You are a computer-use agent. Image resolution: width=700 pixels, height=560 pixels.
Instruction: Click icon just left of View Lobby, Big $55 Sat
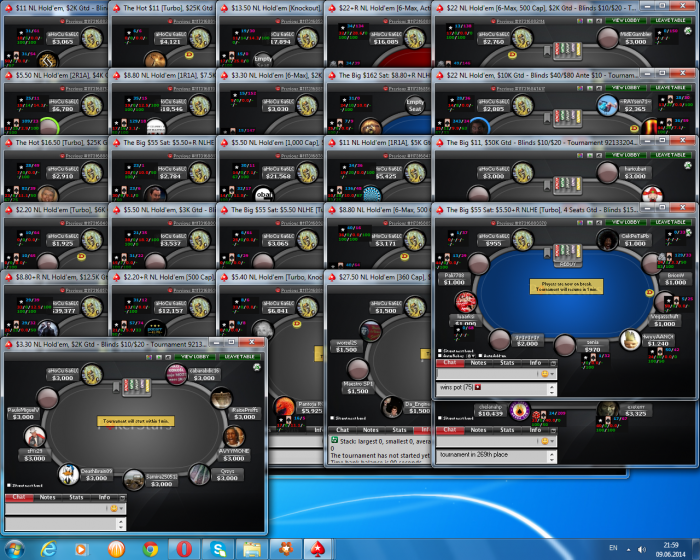click(599, 222)
